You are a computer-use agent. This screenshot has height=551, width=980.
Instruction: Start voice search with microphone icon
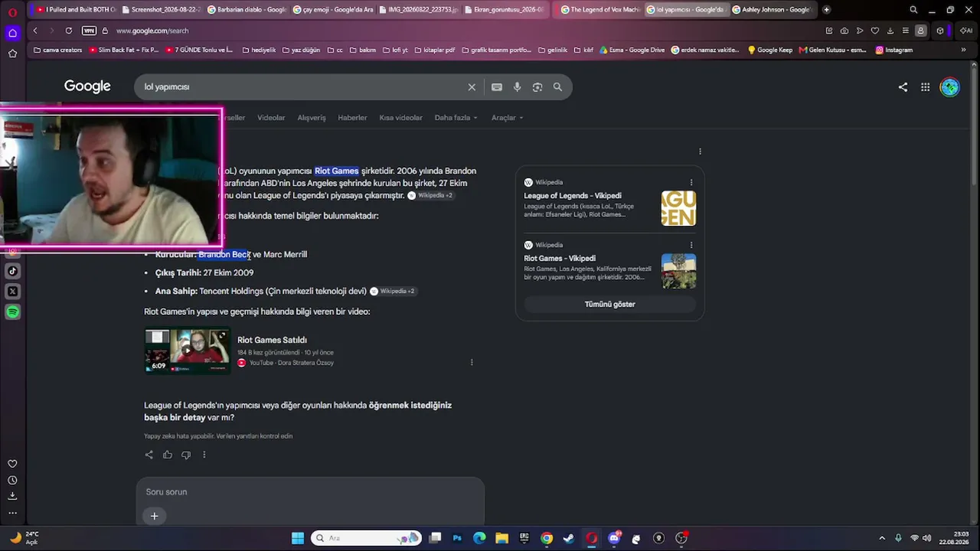(x=517, y=87)
